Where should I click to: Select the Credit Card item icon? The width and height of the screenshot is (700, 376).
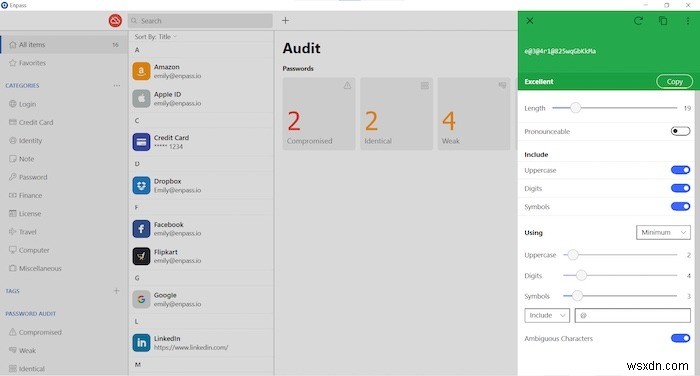[141, 142]
